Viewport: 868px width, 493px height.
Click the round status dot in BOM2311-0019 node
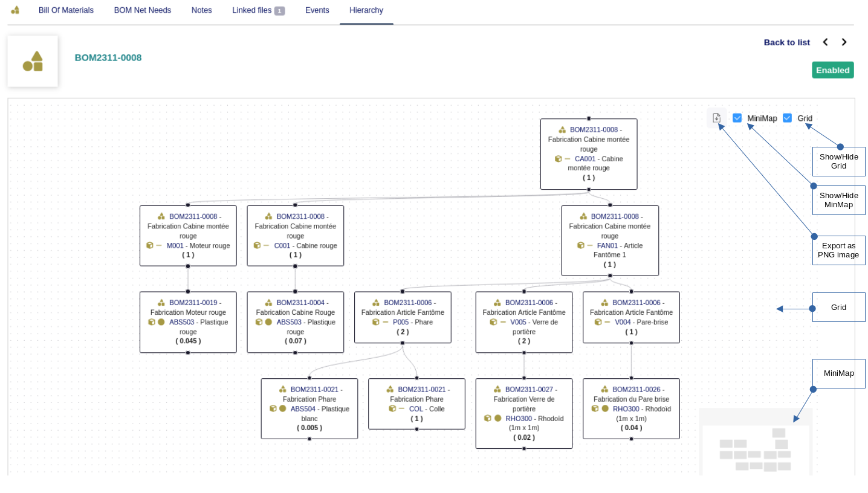pyautogui.click(x=161, y=322)
